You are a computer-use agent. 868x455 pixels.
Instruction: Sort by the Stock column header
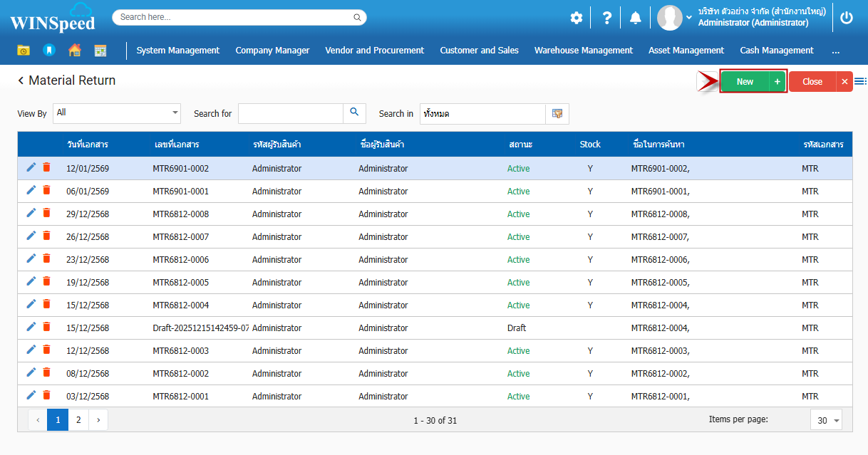589,145
